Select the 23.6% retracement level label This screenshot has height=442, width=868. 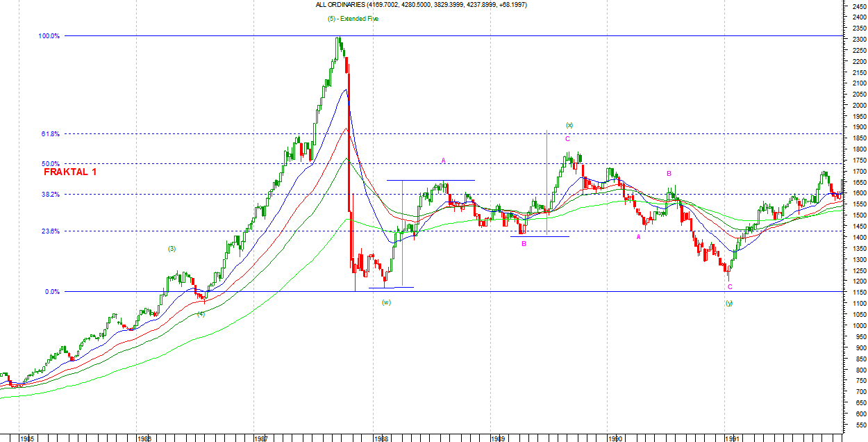click(51, 231)
